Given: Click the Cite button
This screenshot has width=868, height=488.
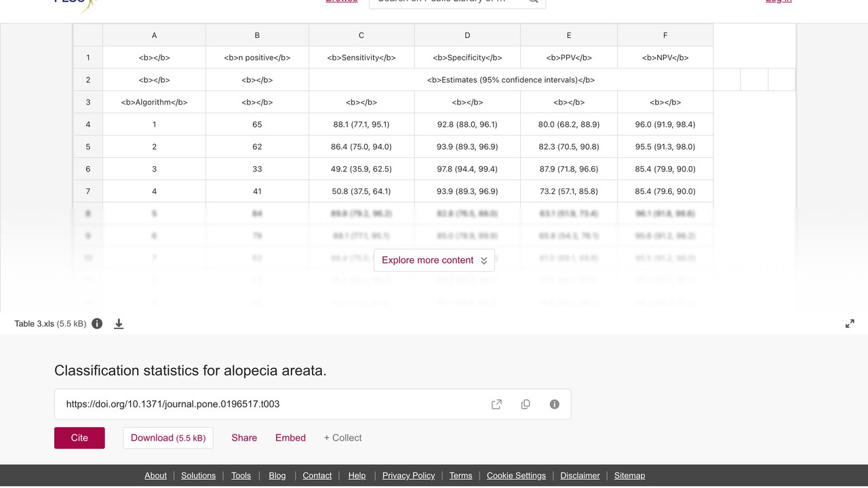Looking at the screenshot, I should tap(79, 438).
